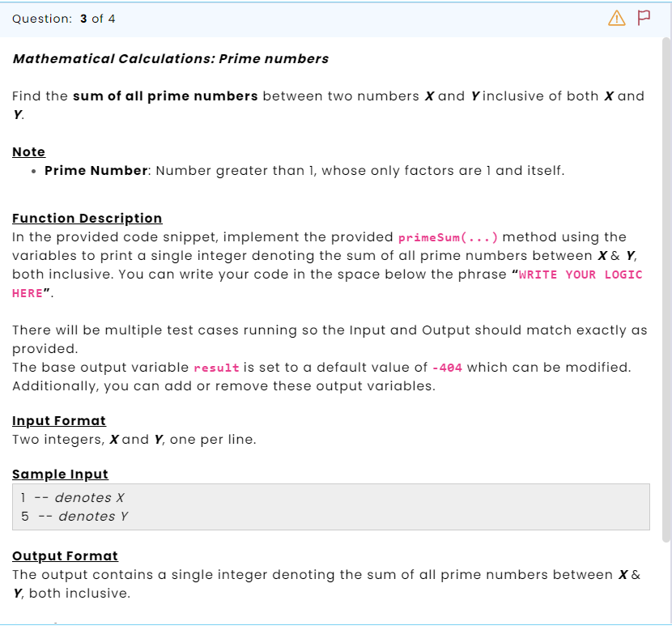Select the primeSum(...) code reference
This screenshot has height=630, width=672.
448,237
